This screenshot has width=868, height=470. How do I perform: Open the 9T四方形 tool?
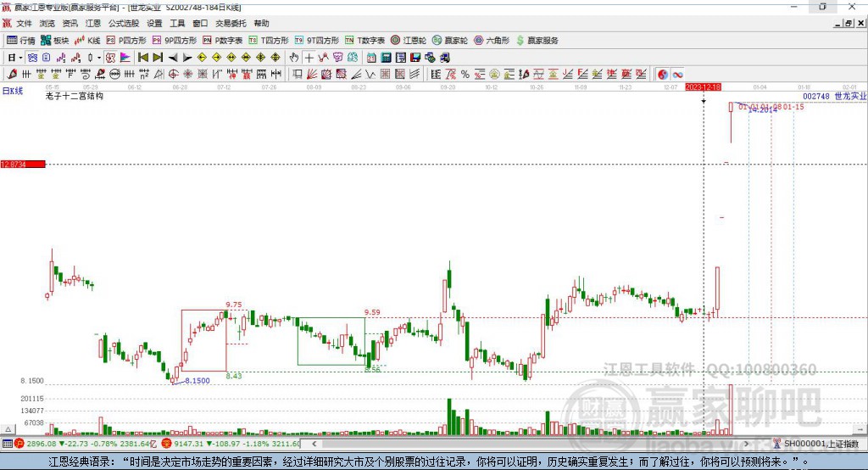tap(317, 41)
